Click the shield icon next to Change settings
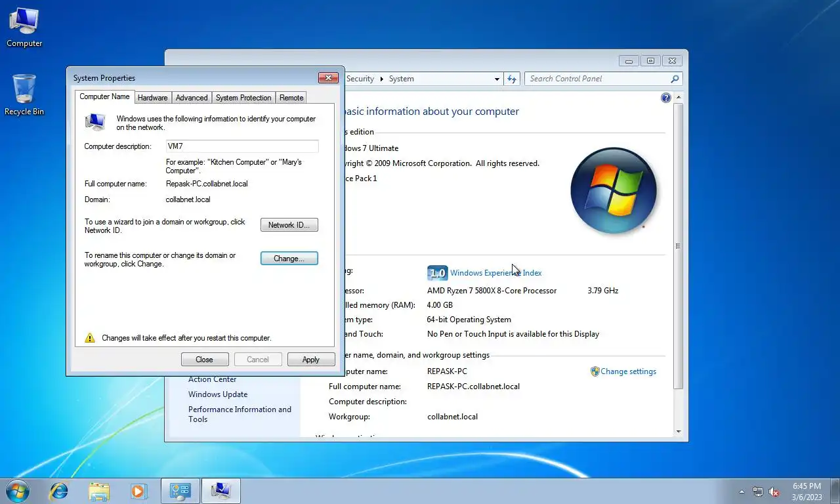This screenshot has width=840, height=504. pos(595,371)
